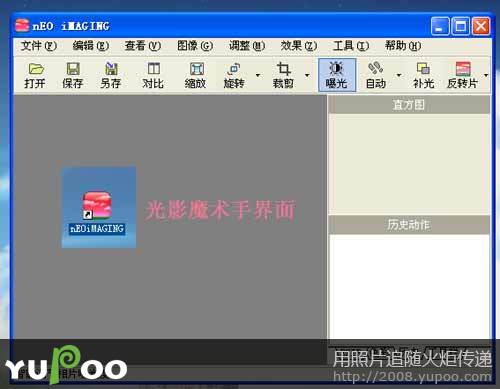Apply the 补光 fill light tool
500x389 pixels.
click(423, 75)
